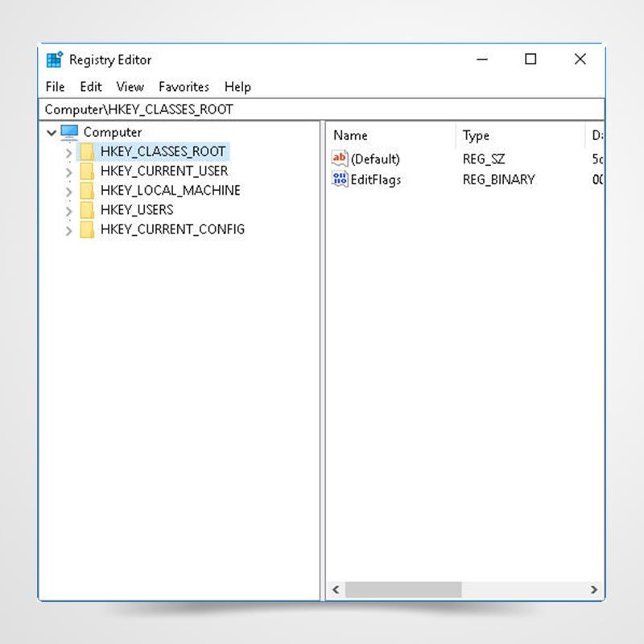Viewport: 644px width, 644px height.
Task: Expand the HKEY_CURRENT_USER key
Action: [x=68, y=172]
